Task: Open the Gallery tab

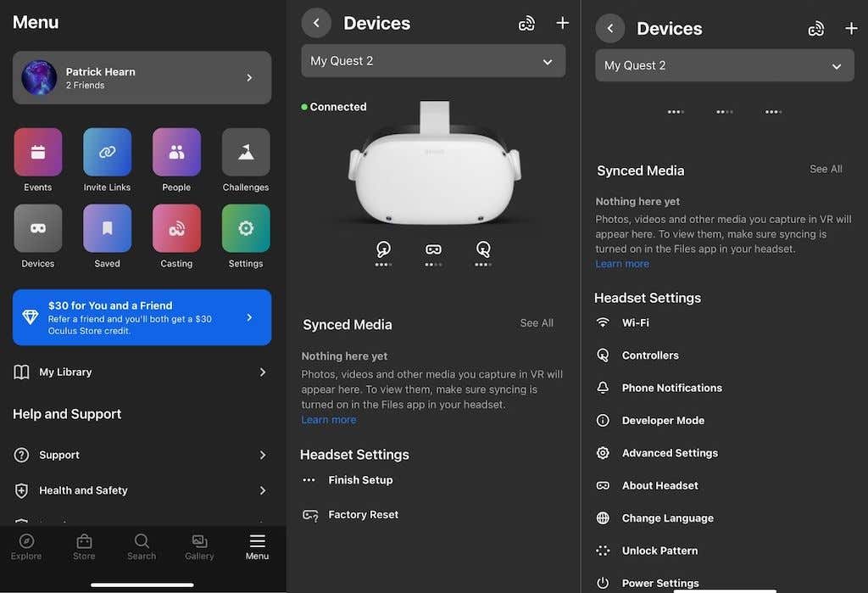Action: pyautogui.click(x=199, y=547)
